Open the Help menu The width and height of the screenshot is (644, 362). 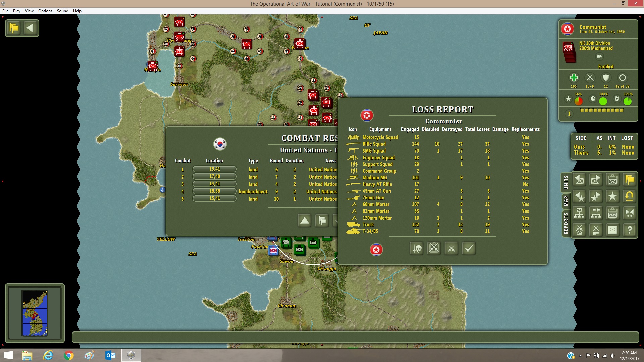pos(77,11)
